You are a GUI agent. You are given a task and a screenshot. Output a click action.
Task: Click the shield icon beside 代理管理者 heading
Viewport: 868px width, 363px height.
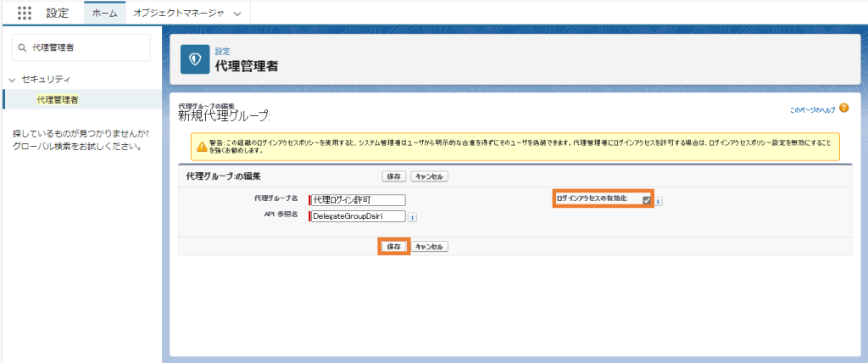(195, 59)
